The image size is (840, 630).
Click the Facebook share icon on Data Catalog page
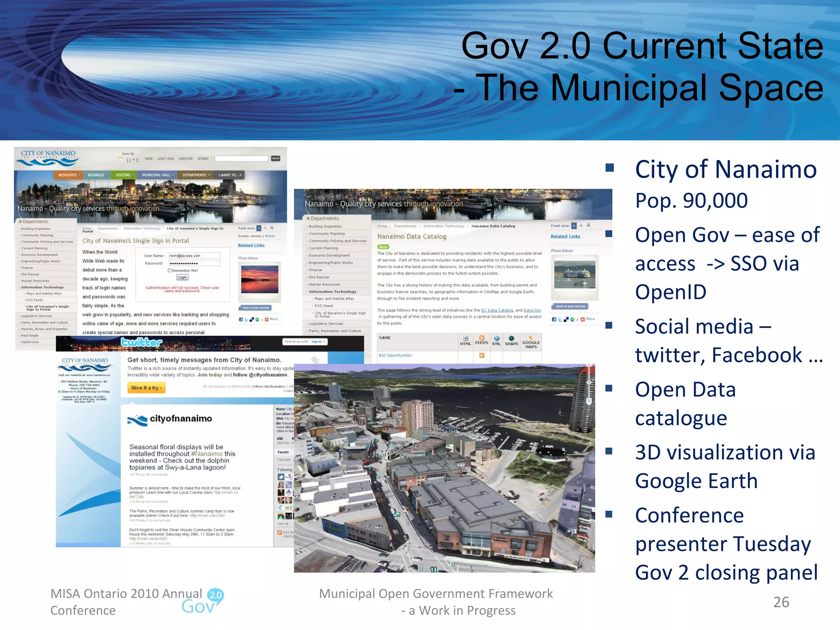pos(554,319)
